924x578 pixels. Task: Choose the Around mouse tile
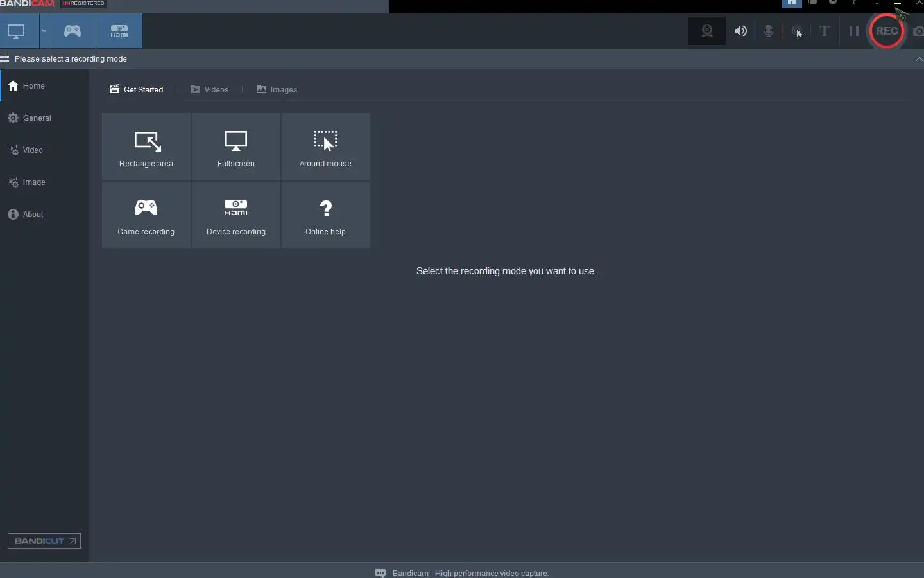tap(326, 147)
